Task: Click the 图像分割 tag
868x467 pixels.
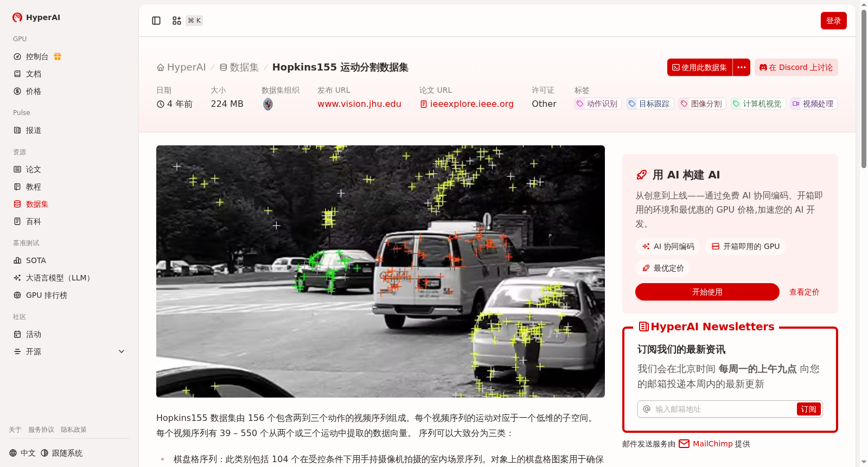Action: [702, 104]
